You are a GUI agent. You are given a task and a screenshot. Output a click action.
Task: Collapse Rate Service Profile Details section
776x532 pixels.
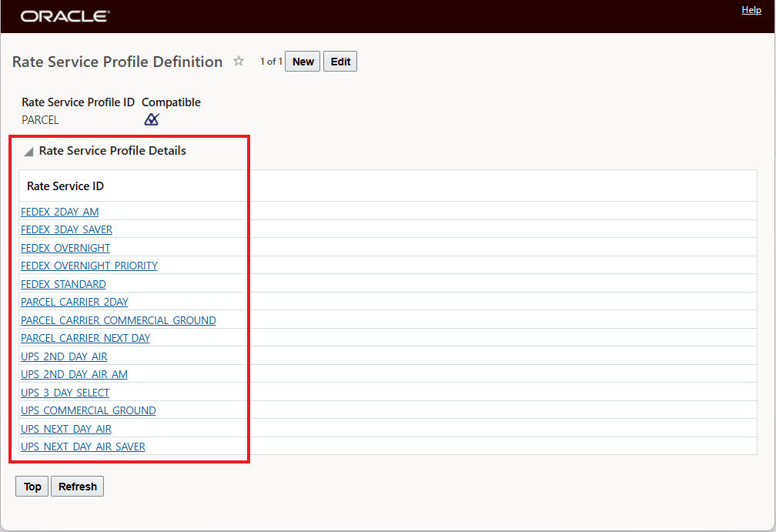click(28, 152)
